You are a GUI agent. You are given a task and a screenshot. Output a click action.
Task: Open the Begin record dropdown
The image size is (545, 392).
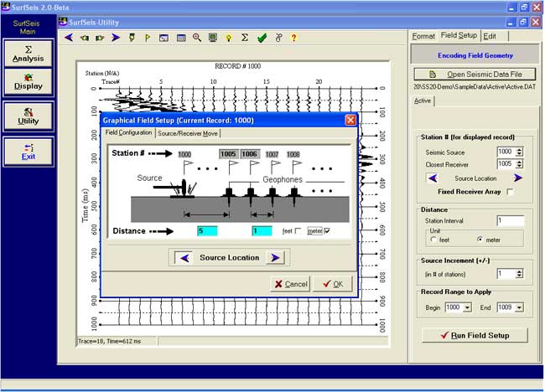click(468, 307)
